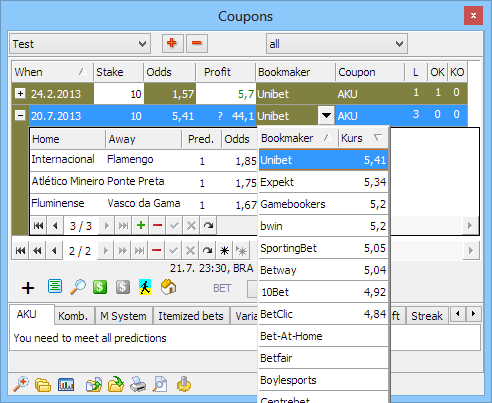The height and width of the screenshot is (403, 492).
Task: Open the yellow folders icon
Action: tap(43, 385)
